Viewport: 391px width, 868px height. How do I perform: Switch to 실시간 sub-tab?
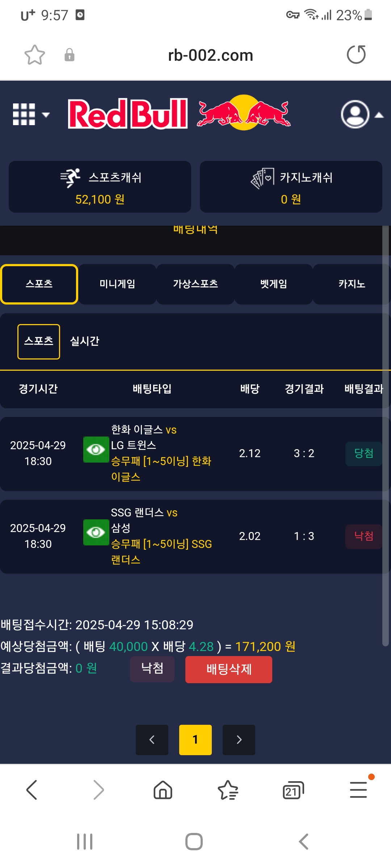point(85,341)
